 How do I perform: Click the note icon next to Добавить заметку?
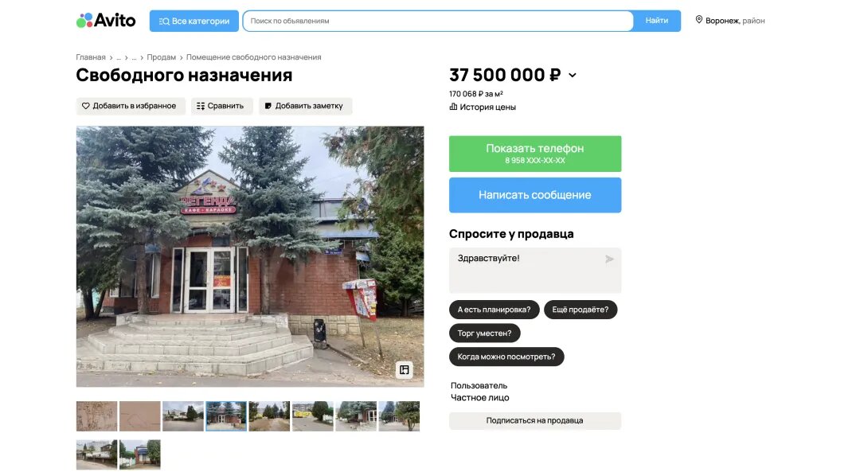point(268,106)
